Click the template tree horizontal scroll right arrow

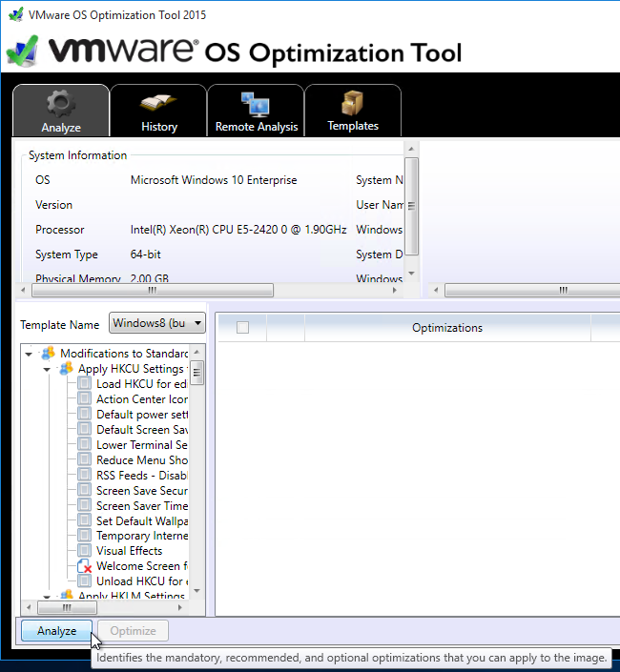click(179, 607)
